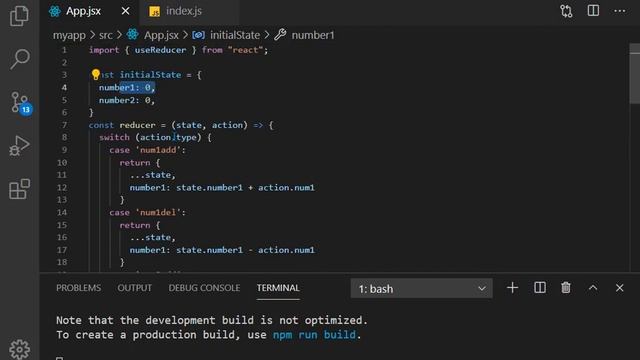Click src folder in the breadcrumb

click(105, 35)
